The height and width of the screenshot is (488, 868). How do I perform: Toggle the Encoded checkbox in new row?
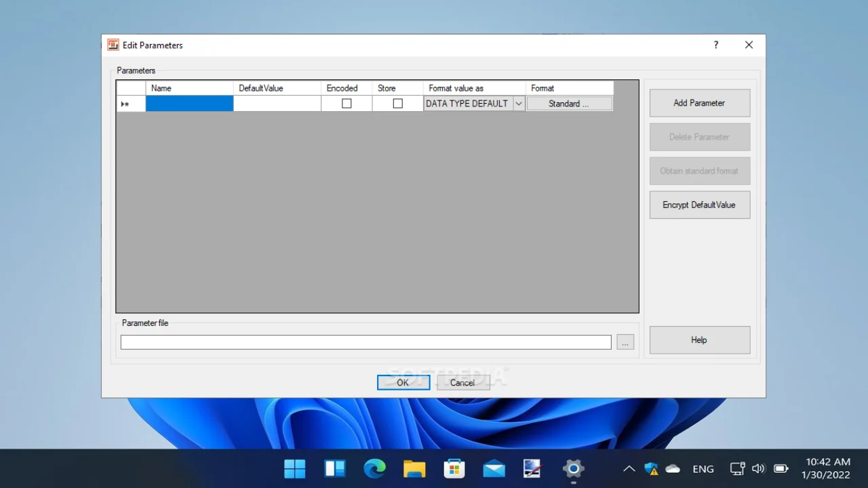point(347,104)
